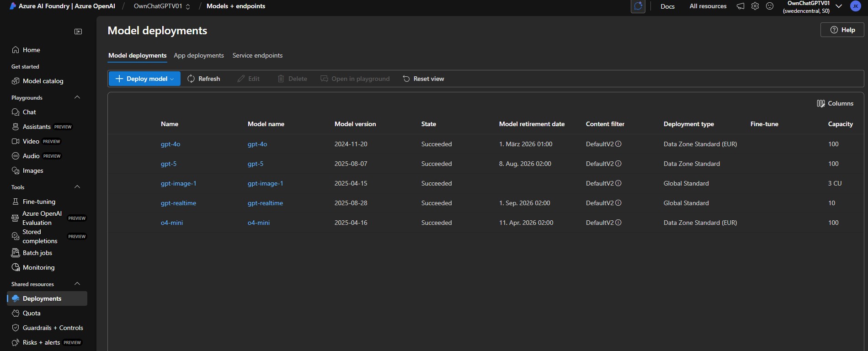
Task: Collapse the Tools section
Action: pyautogui.click(x=77, y=187)
